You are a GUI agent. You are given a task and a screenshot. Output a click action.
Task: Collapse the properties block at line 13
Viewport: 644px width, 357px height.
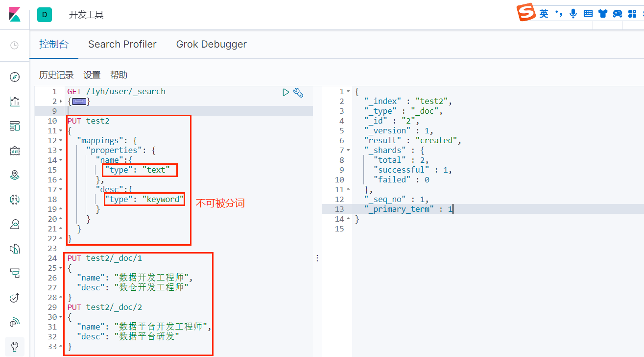coord(61,151)
